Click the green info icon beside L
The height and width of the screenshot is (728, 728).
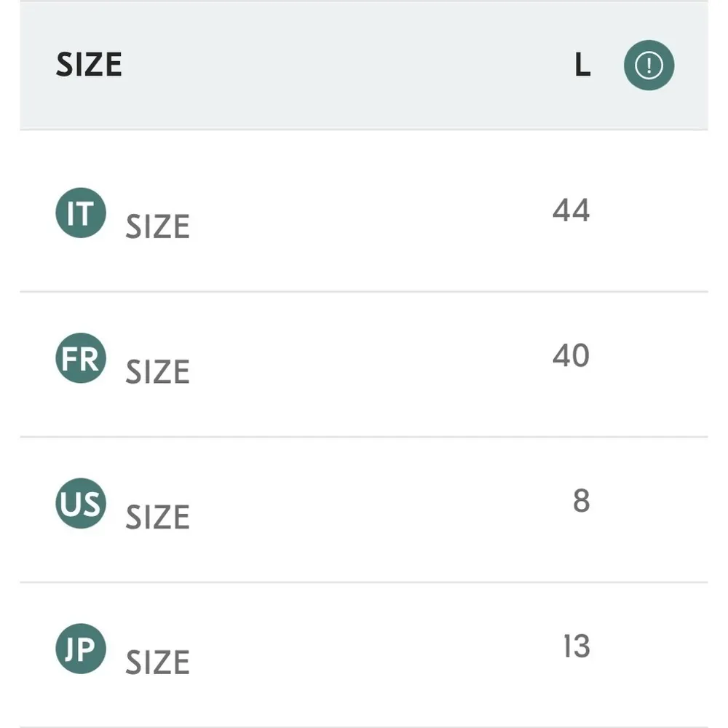[x=649, y=66]
